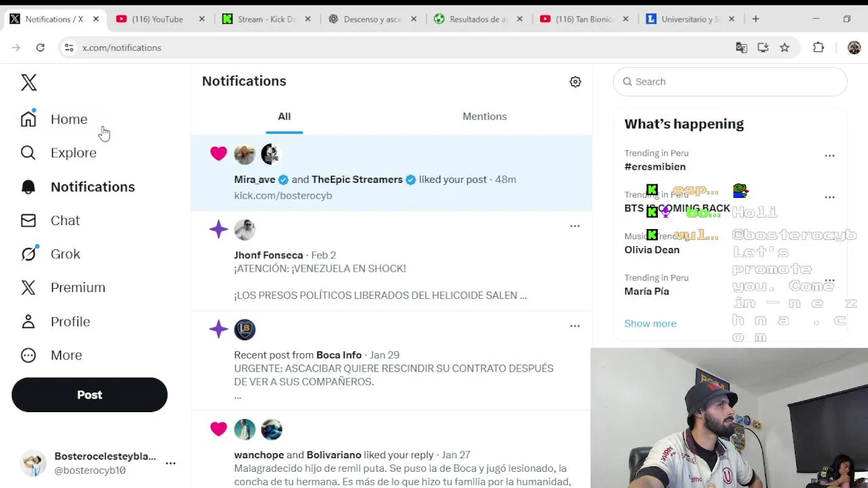868x488 pixels.
Task: Click the purple star icon on Jhonf Fonseca post
Action: [x=218, y=229]
